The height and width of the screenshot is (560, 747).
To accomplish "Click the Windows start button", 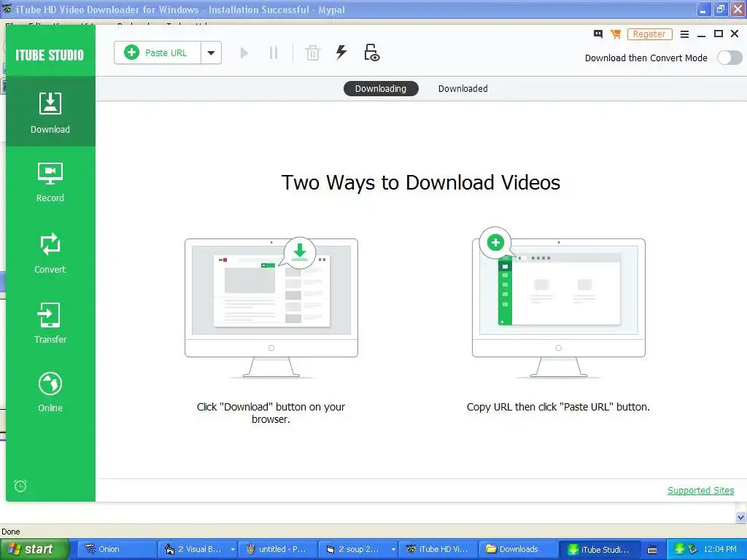I will tap(34, 550).
